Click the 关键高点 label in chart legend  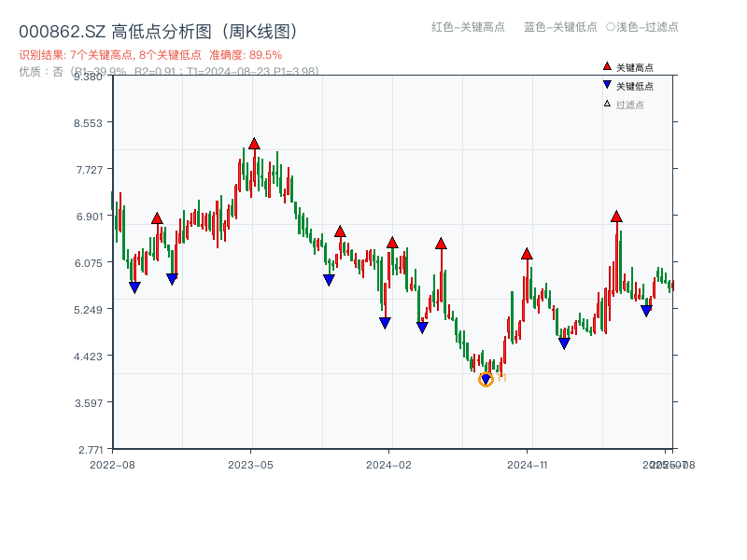click(635, 67)
